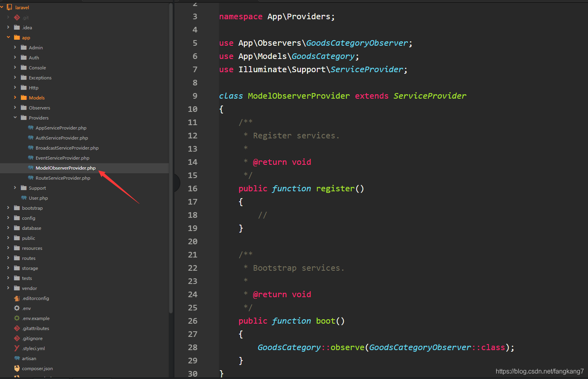This screenshot has height=379, width=588.
Task: Open RouteServiceProvider.php file
Action: 63,178
